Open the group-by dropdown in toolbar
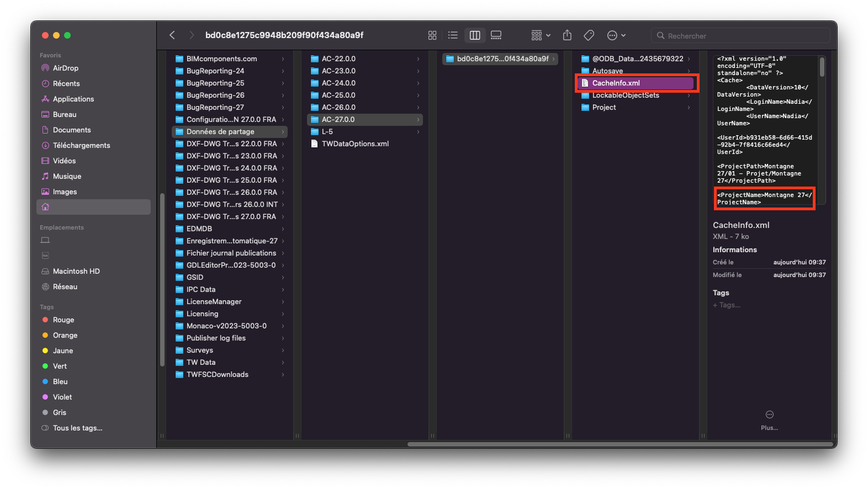This screenshot has width=868, height=489. [541, 35]
